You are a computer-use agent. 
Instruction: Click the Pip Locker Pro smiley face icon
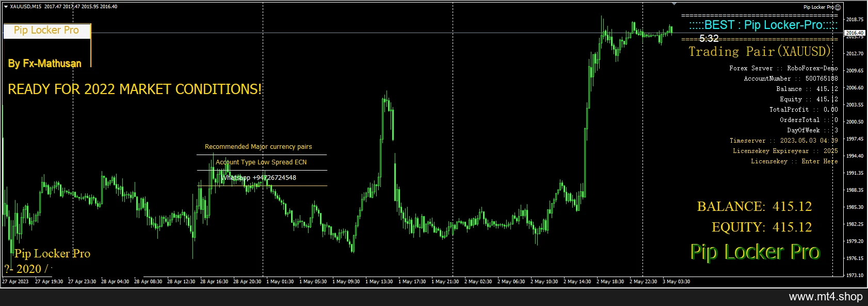coord(838,7)
